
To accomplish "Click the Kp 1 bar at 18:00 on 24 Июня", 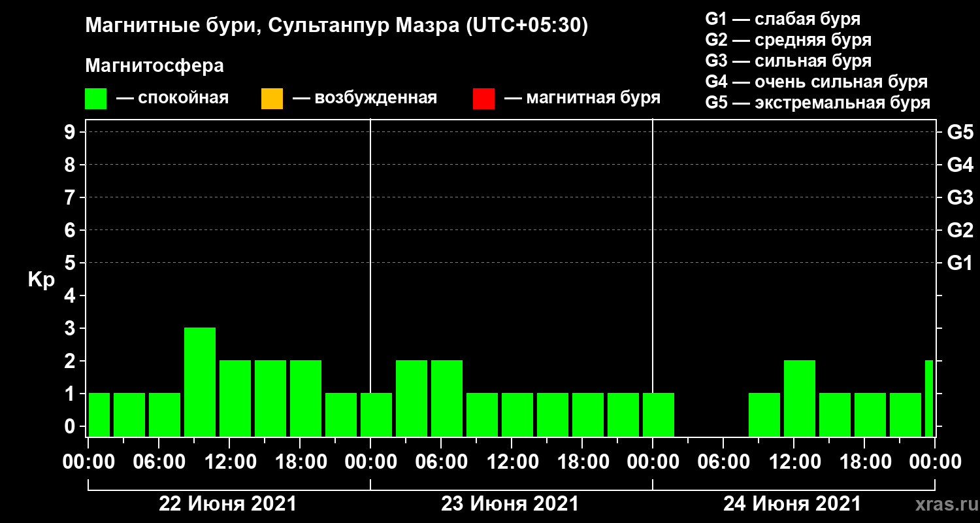I will click(x=870, y=414).
